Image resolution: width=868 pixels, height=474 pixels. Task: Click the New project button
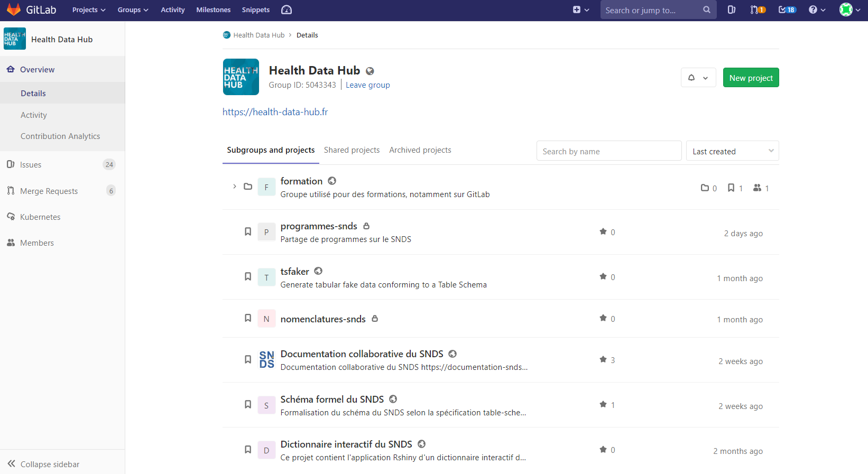[x=751, y=78]
